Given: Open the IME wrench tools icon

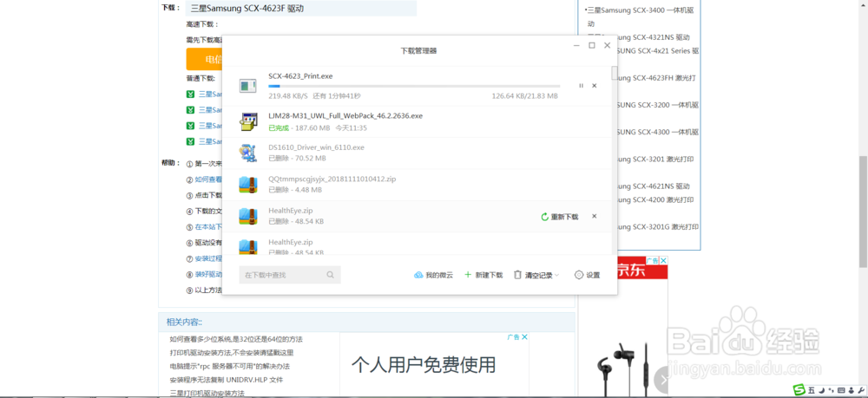Looking at the screenshot, I should tap(861, 389).
